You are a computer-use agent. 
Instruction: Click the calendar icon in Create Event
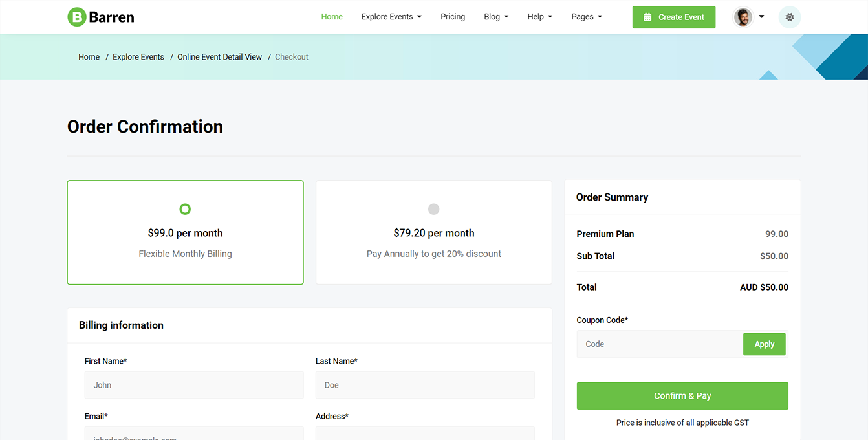647,17
